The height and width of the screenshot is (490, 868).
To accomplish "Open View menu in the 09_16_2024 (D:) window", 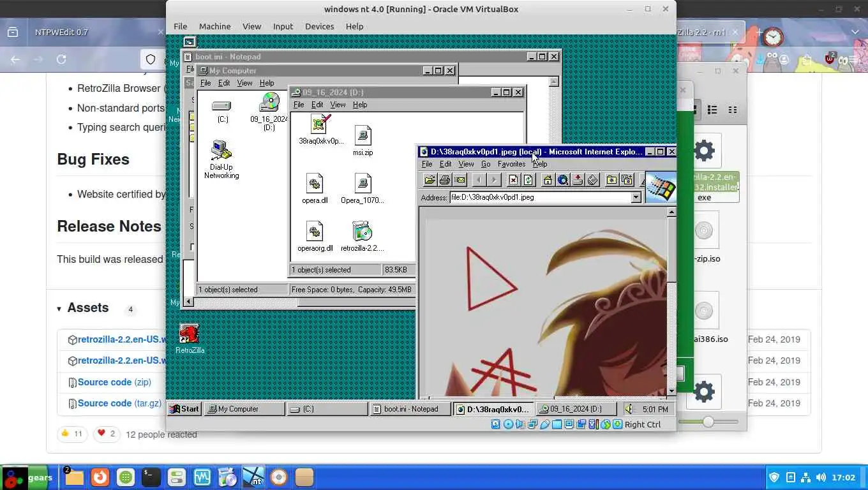I will click(338, 105).
